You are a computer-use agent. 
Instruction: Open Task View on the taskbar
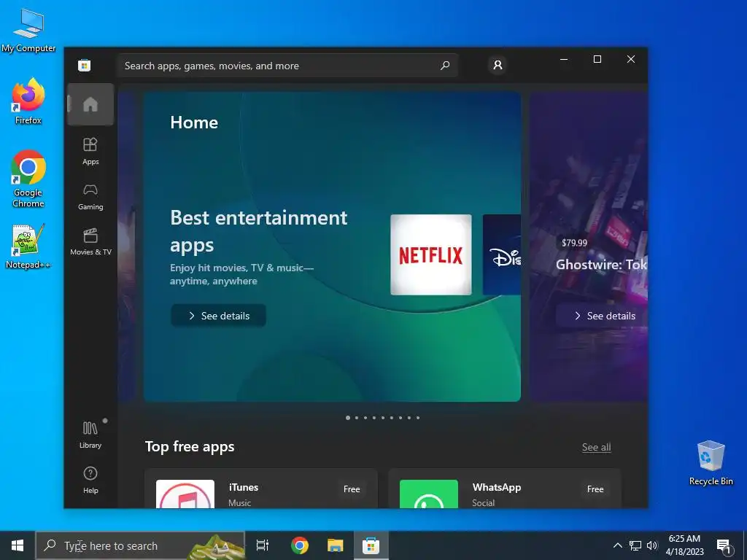pos(263,545)
